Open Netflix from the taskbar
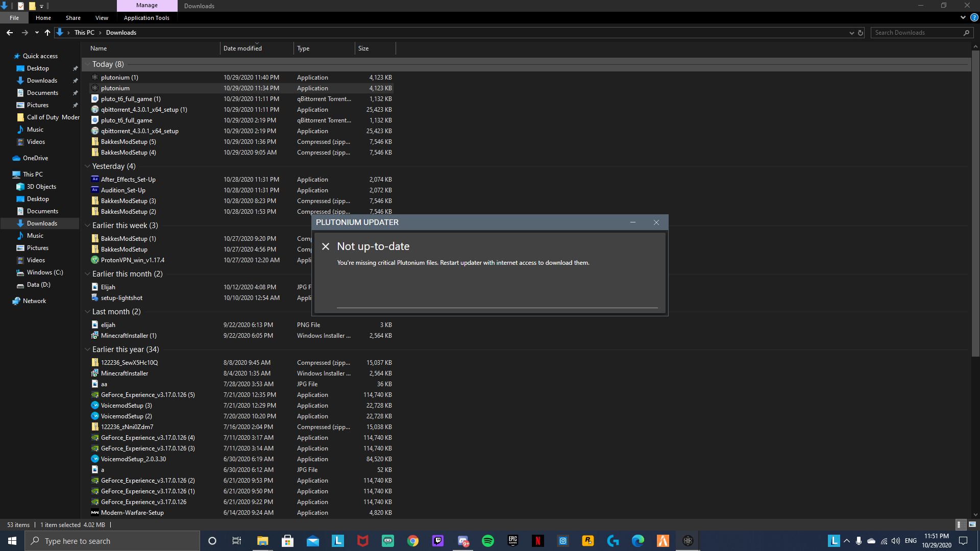980x551 pixels. coord(538,541)
